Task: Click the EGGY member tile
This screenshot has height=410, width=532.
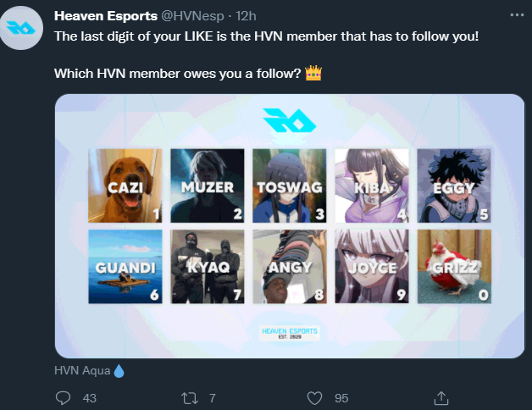Action: tap(454, 186)
